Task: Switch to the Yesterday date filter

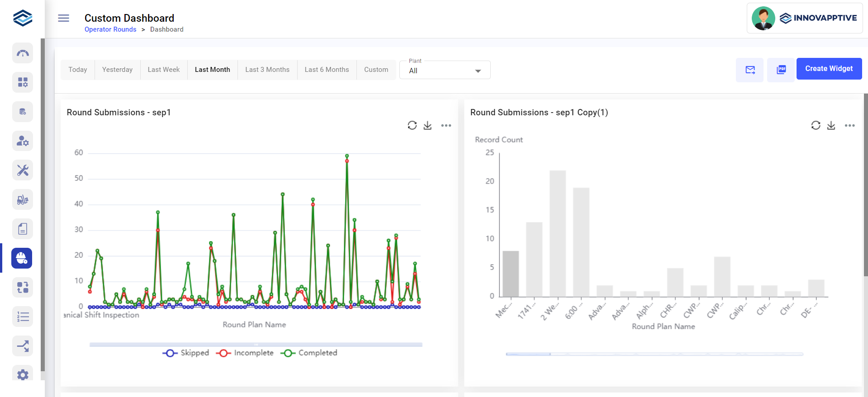Action: tap(117, 70)
